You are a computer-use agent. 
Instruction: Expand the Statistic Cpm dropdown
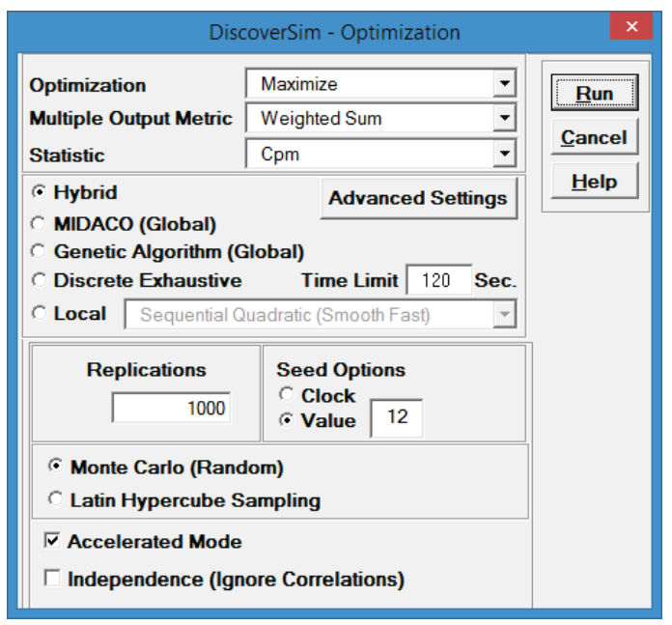click(504, 155)
